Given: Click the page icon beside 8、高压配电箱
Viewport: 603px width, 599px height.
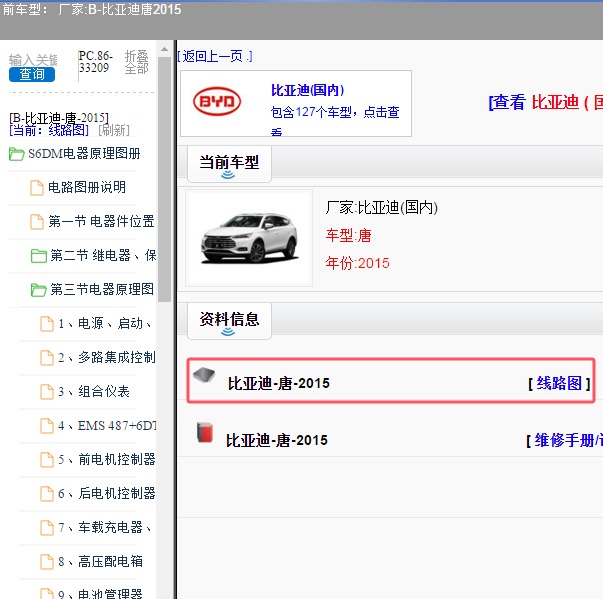Looking at the screenshot, I should pos(46,561).
